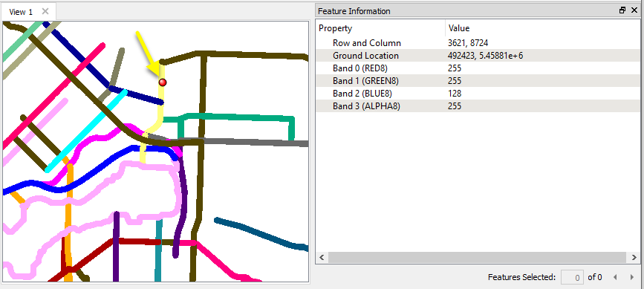Screen dimensions: 644x289
Task: Click the horizontal scrollbar left arrow
Action: [322, 257]
